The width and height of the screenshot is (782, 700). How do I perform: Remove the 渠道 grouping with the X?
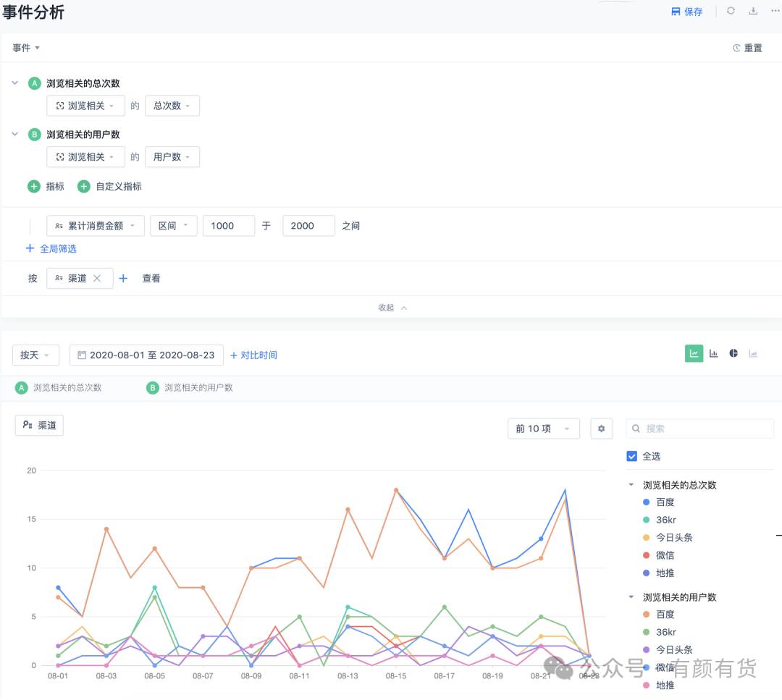[x=97, y=278]
